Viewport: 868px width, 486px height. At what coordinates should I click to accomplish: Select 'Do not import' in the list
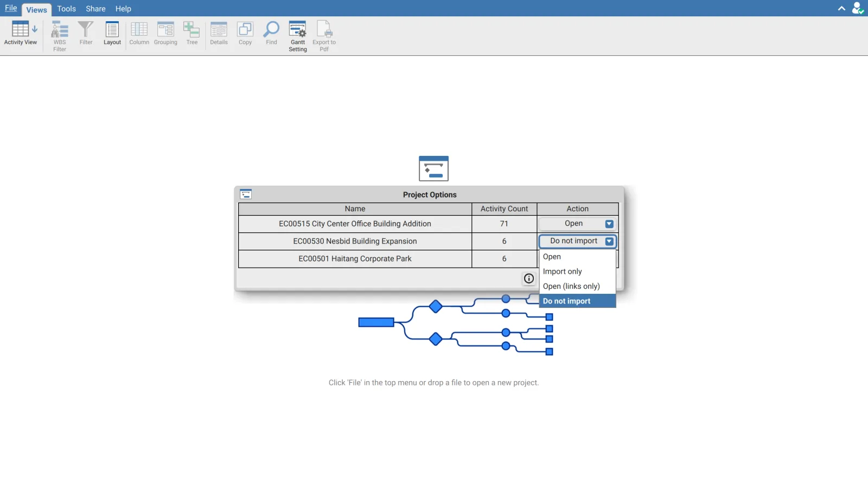coord(577,301)
